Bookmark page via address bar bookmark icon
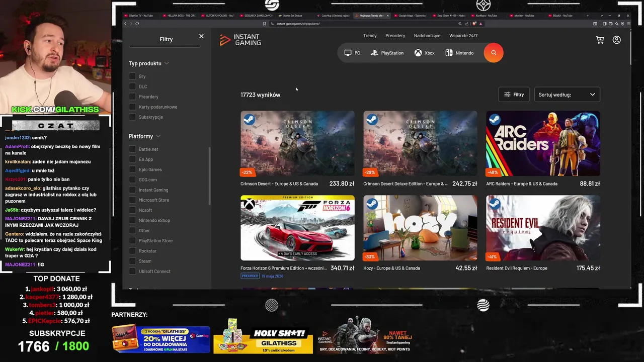Screen dimensions: 644x362 tap(265, 24)
